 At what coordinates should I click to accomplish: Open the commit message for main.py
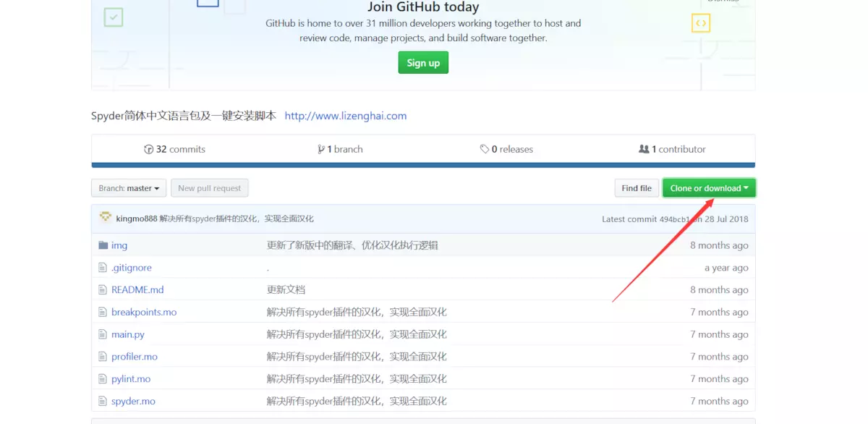(x=357, y=334)
